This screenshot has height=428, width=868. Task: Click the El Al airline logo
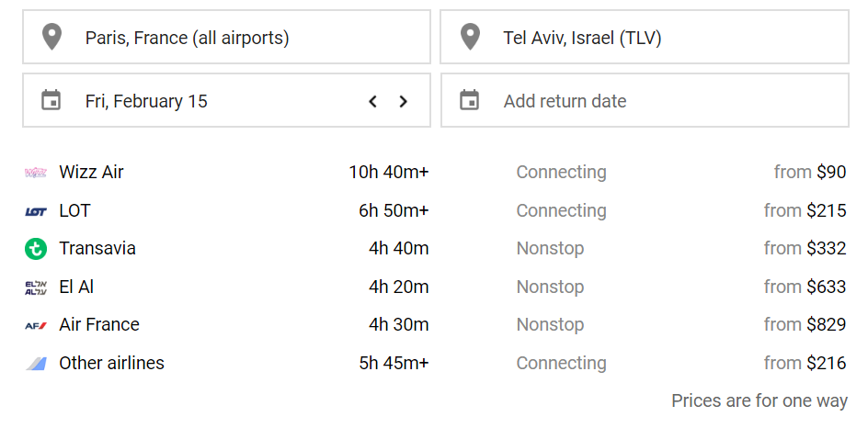(36, 287)
